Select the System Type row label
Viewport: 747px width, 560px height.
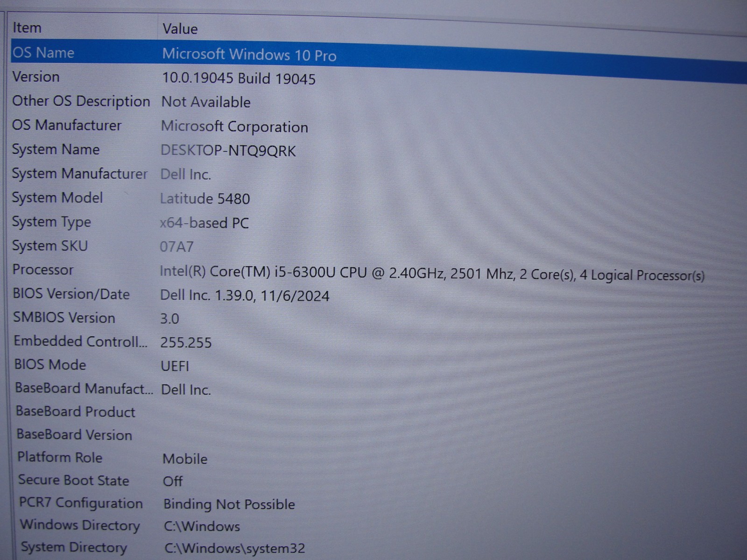(51, 222)
